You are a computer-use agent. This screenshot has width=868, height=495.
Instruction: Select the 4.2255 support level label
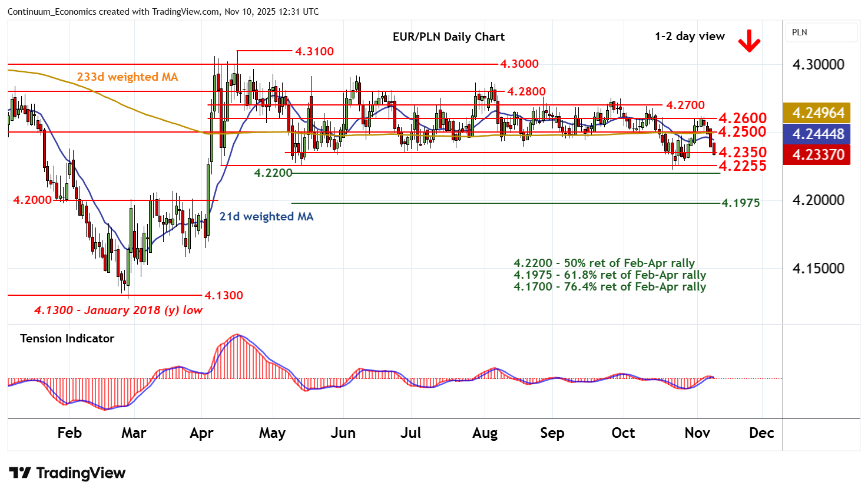click(742, 166)
